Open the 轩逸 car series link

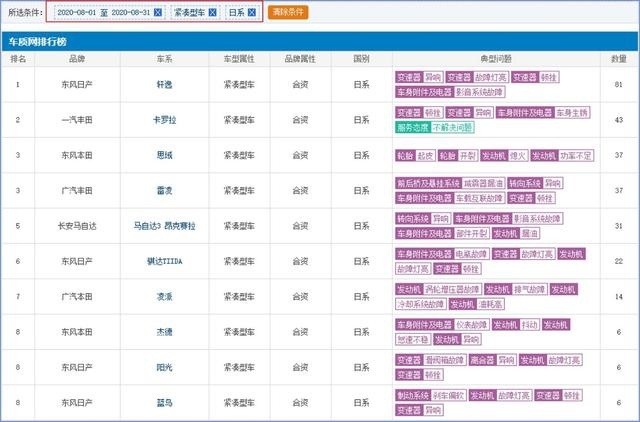tap(164, 84)
